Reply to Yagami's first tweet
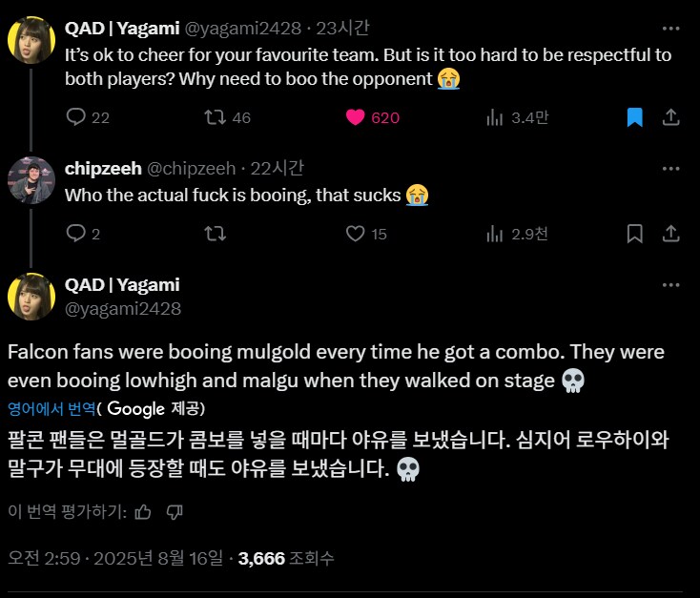700x598 pixels. coord(75,117)
